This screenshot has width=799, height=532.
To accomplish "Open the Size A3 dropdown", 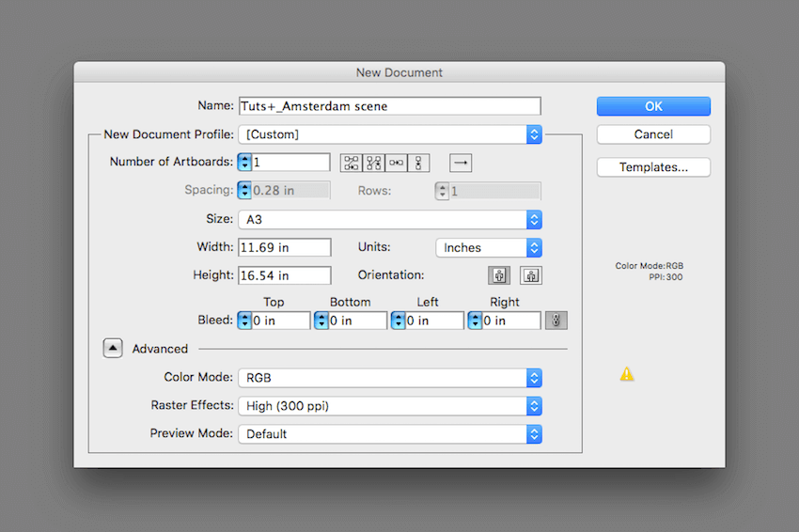I will tap(390, 220).
